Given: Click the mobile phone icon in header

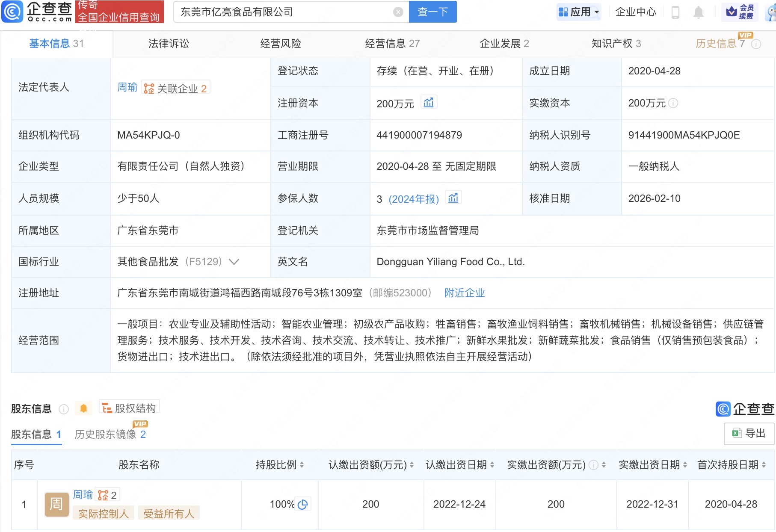Looking at the screenshot, I should coord(675,12).
